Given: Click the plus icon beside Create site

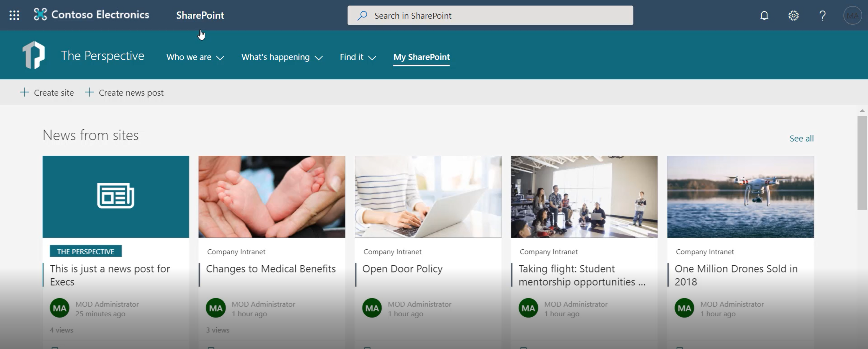Looking at the screenshot, I should [24, 92].
